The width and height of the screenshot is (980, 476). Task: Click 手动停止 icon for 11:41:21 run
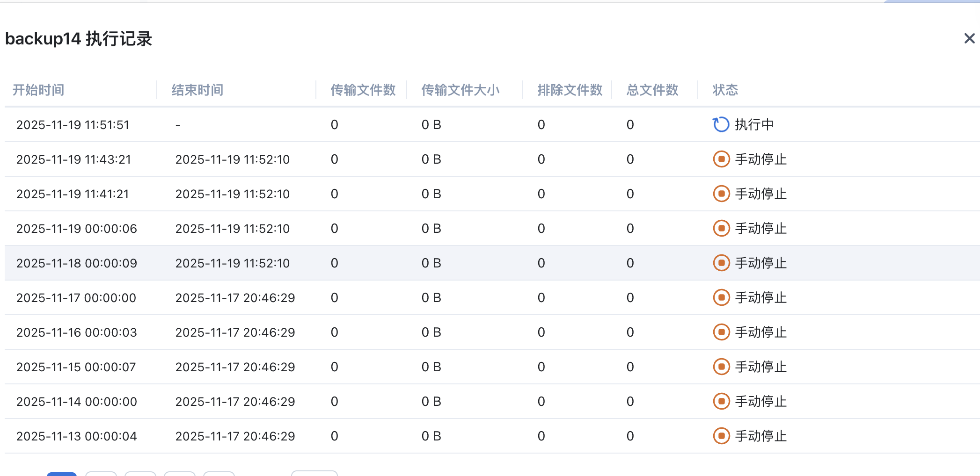point(721,194)
